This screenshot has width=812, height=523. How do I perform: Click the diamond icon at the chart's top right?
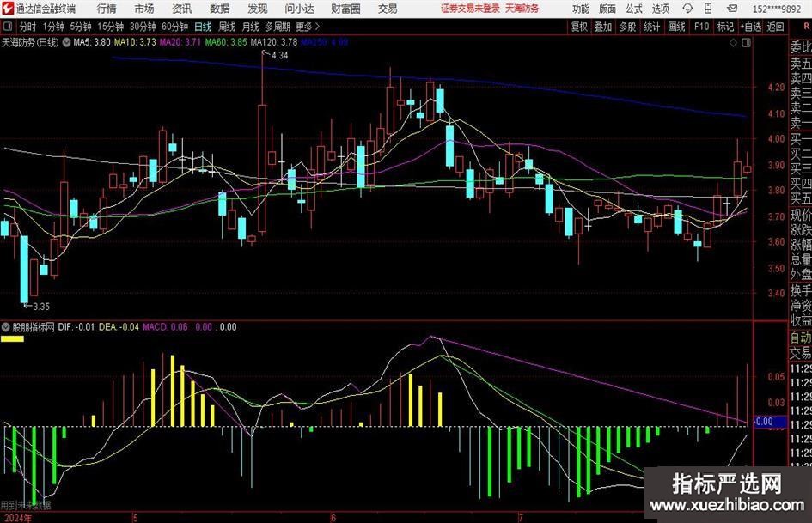(x=733, y=43)
